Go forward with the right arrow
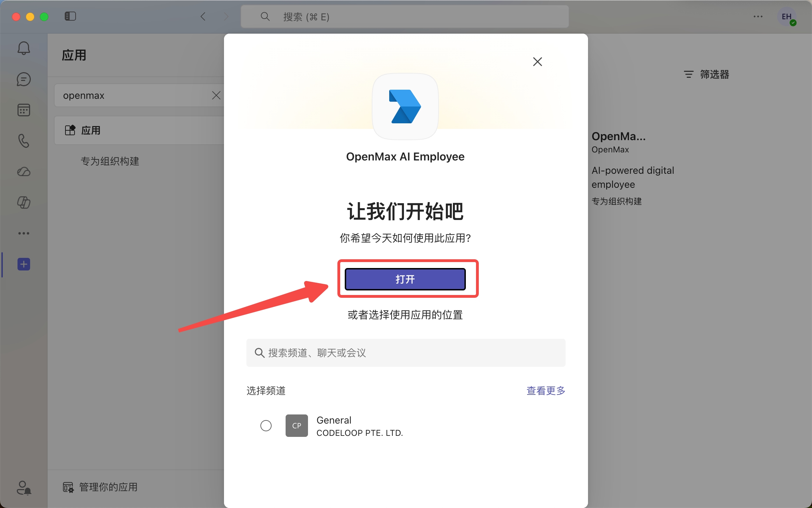The image size is (812, 508). click(226, 16)
